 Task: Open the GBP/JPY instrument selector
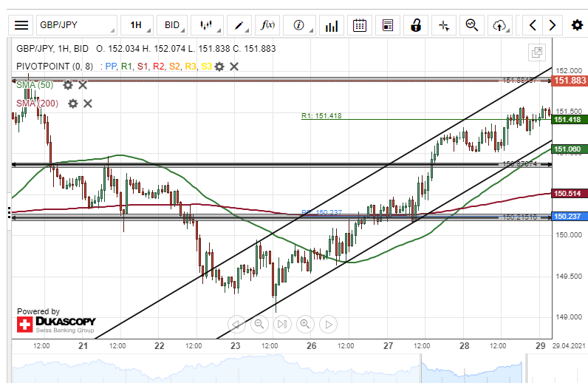[x=77, y=25]
